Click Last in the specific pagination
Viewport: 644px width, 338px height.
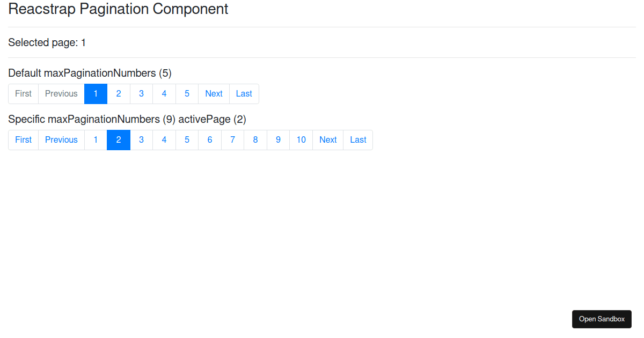(x=357, y=139)
